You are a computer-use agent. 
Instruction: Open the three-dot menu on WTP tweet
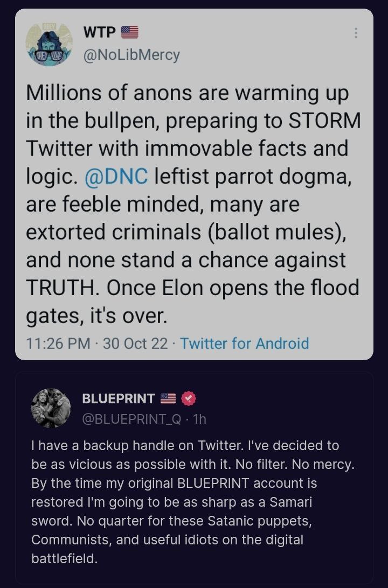356,33
